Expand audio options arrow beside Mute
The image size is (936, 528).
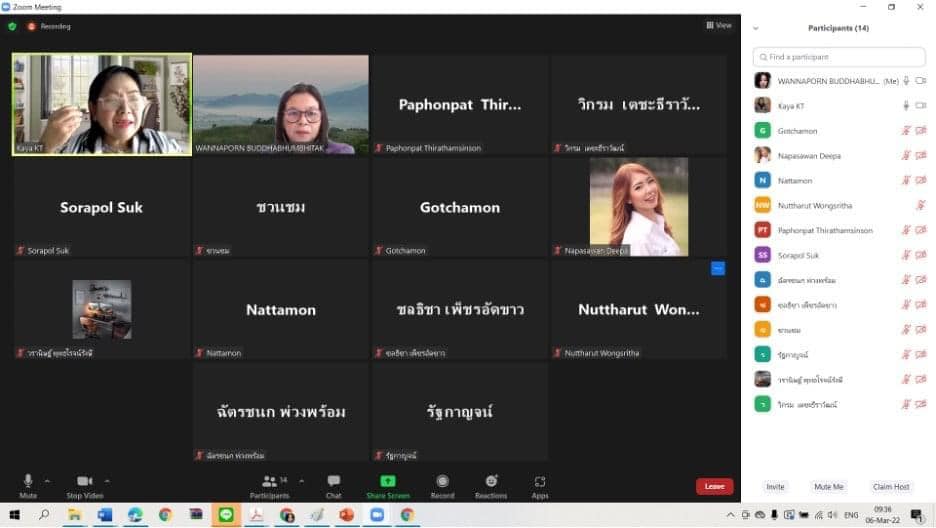point(47,481)
